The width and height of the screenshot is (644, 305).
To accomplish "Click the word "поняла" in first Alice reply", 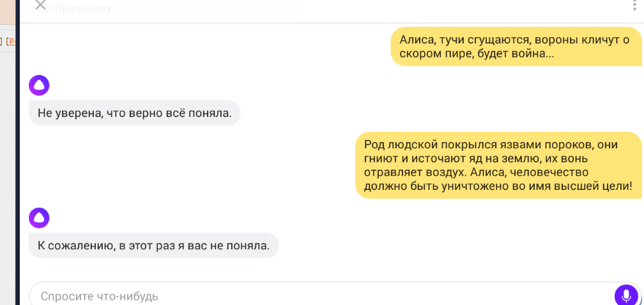I will tap(213, 113).
